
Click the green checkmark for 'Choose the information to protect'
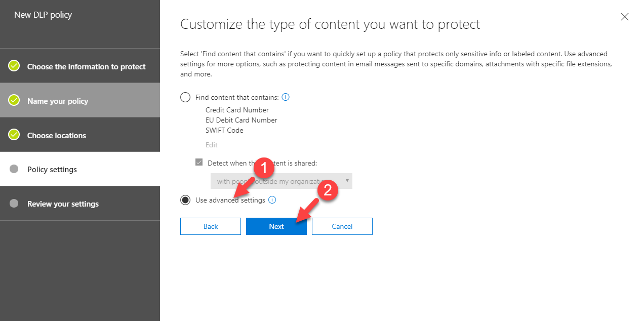coord(14,66)
